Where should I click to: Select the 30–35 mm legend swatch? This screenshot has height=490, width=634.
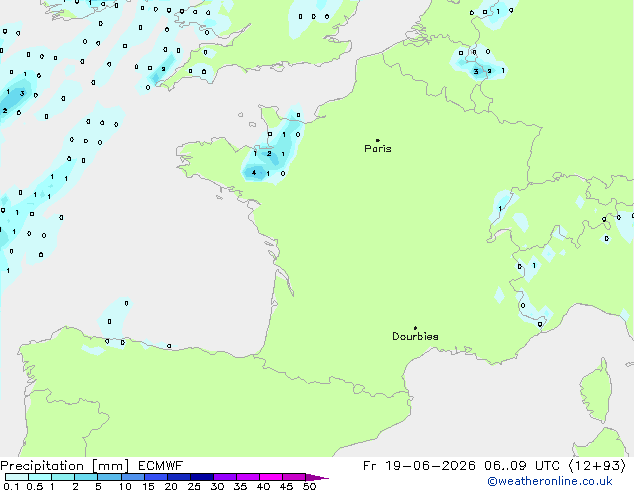(225, 477)
